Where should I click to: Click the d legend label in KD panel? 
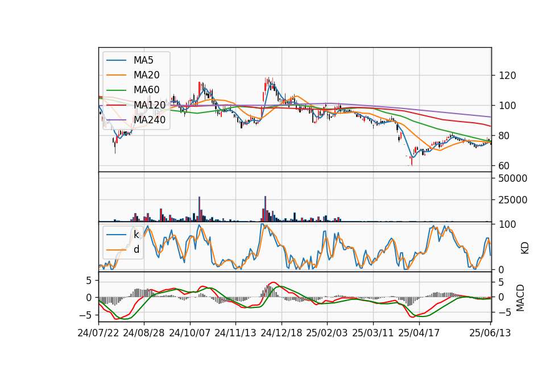(136, 249)
